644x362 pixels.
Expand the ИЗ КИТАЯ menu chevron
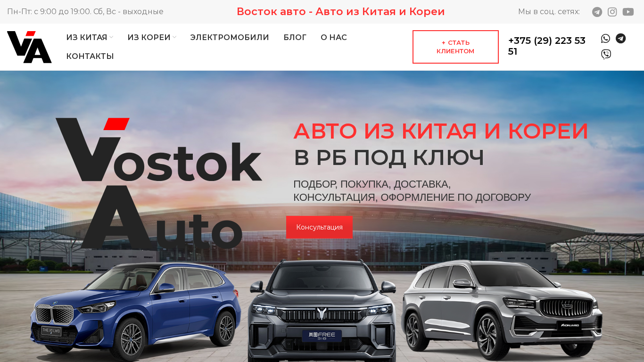point(111,37)
